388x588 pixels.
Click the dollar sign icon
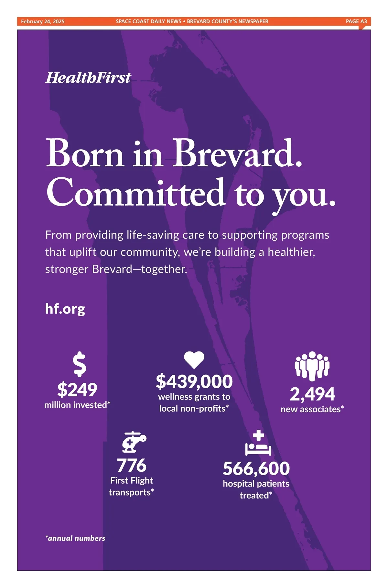[79, 364]
